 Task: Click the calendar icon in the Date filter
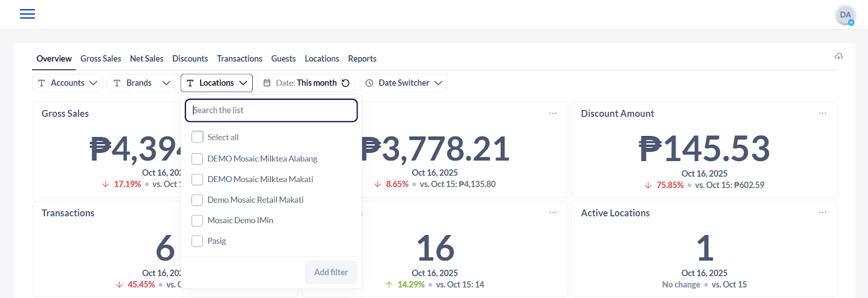267,83
